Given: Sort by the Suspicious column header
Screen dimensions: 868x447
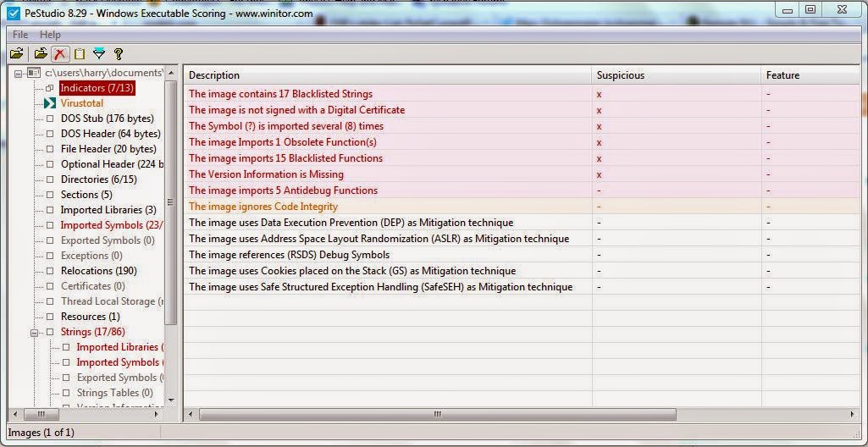Looking at the screenshot, I should click(x=677, y=75).
